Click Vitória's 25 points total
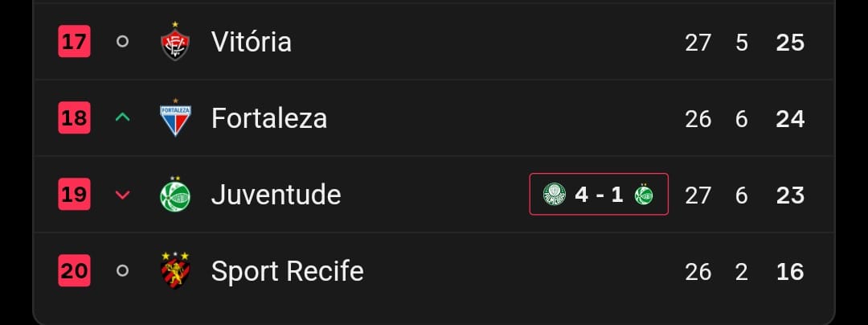868x325 pixels. [790, 42]
